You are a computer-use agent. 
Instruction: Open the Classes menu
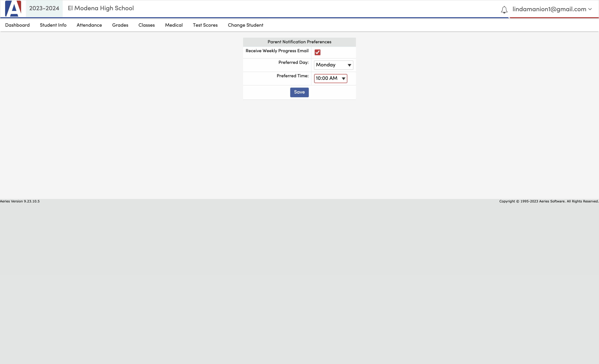[147, 25]
